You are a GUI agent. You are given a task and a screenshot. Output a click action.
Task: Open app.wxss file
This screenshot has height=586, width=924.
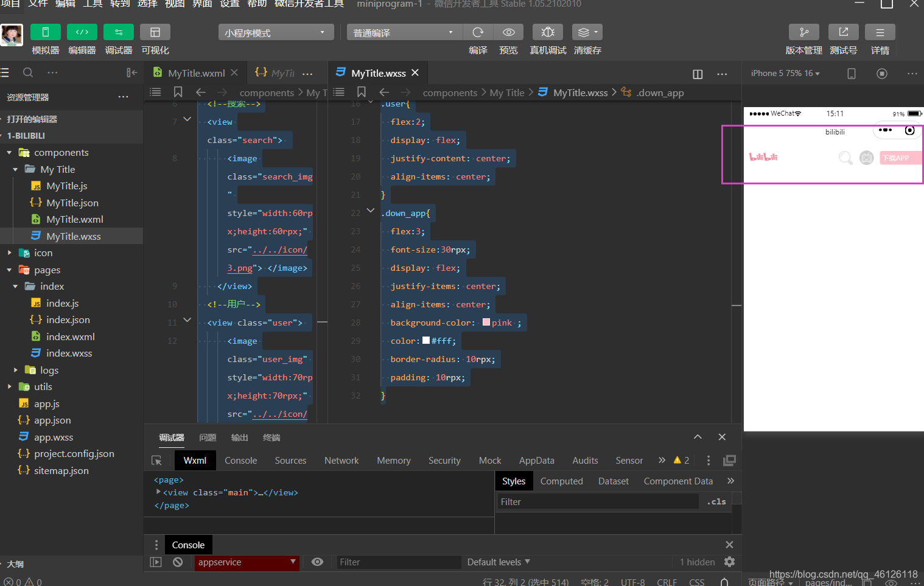coord(53,437)
